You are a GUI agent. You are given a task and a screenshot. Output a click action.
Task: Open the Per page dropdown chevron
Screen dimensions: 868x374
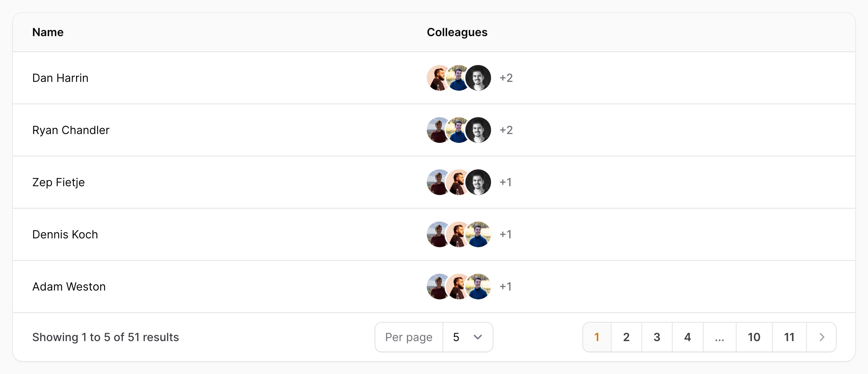tap(477, 337)
